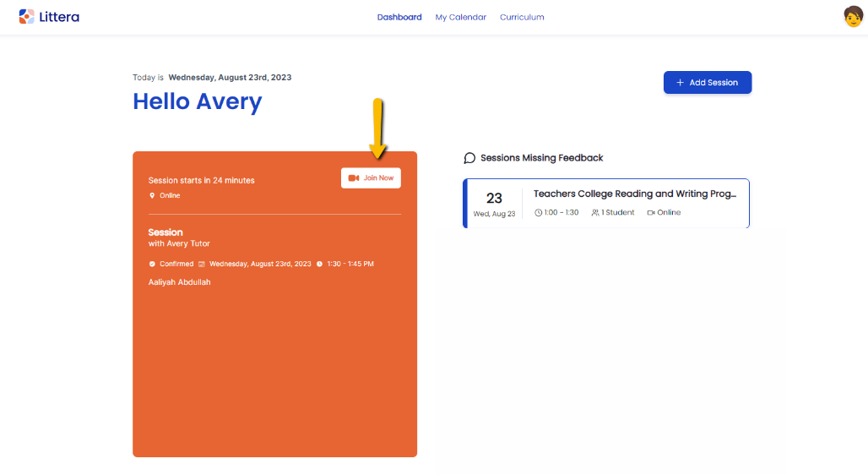Click the Confirmed checkmark badge icon
Viewport: 868px width, 475px height.
(152, 264)
